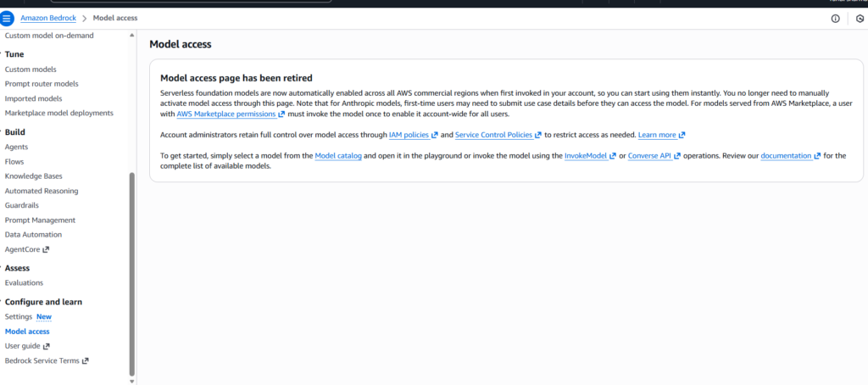Screen dimensions: 868x385
Task: Navigate to Evaluations under Assess
Action: (24, 282)
